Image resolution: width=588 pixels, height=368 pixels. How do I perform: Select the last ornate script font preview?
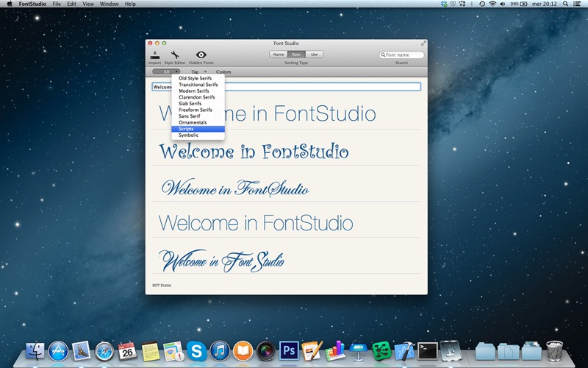click(221, 261)
